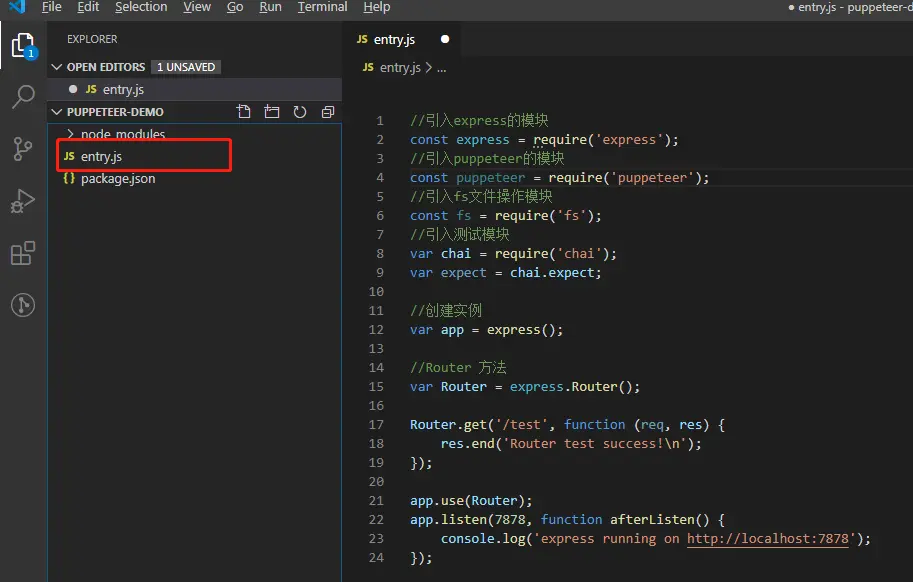The height and width of the screenshot is (582, 913).
Task: Open the View menu
Action: tap(197, 7)
